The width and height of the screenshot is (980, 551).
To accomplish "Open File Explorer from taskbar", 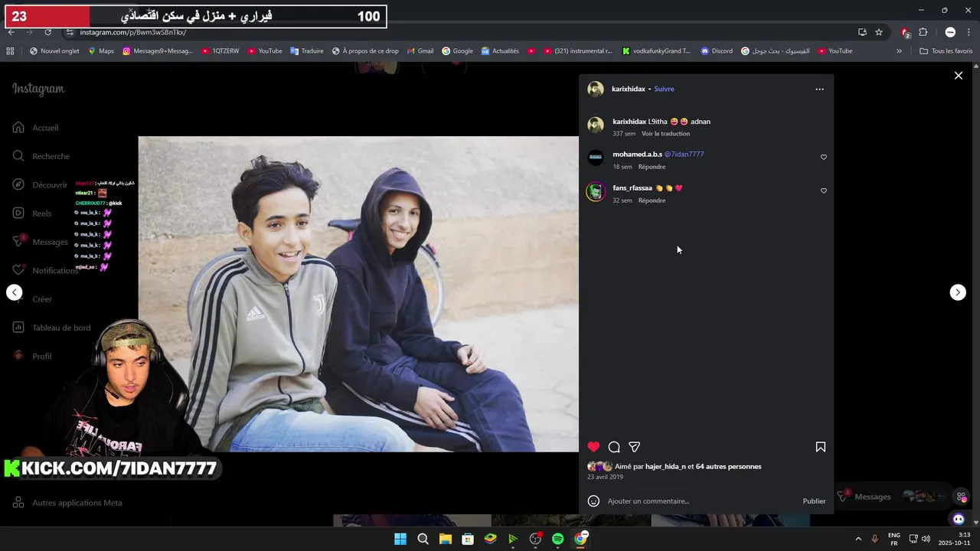I will point(445,539).
